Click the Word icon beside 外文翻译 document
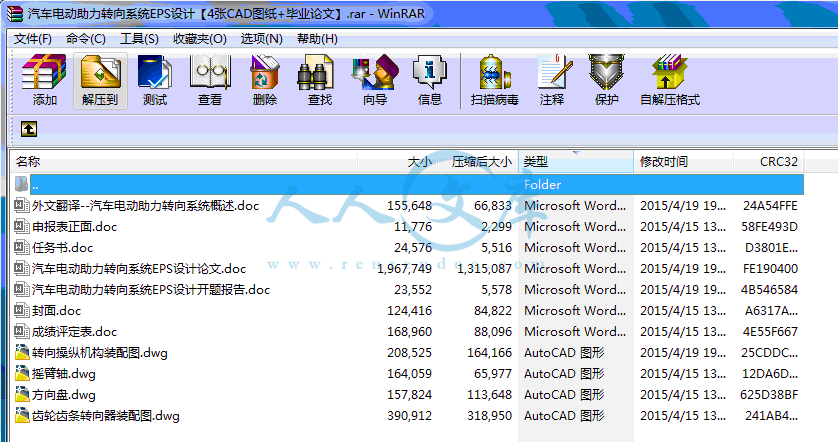Viewport: 838px width, 442px height. click(21, 206)
